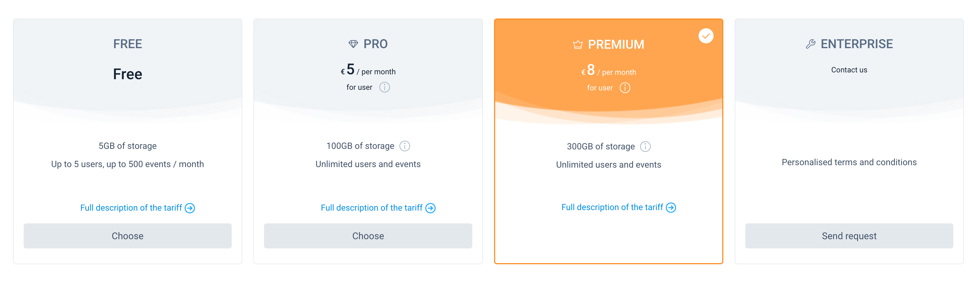Screen dimensions: 980x283
Task: Open full tariff description for FREE plan
Action: coord(131,208)
